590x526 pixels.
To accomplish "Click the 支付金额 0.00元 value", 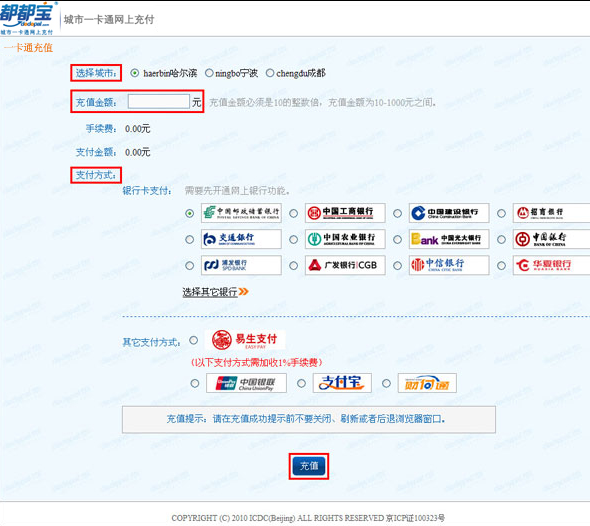I will pos(137,152).
